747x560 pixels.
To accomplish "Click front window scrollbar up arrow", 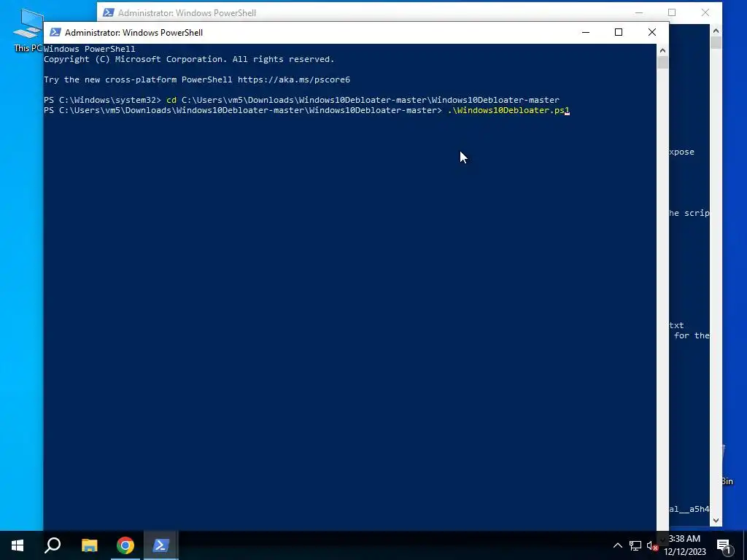I will (x=662, y=50).
